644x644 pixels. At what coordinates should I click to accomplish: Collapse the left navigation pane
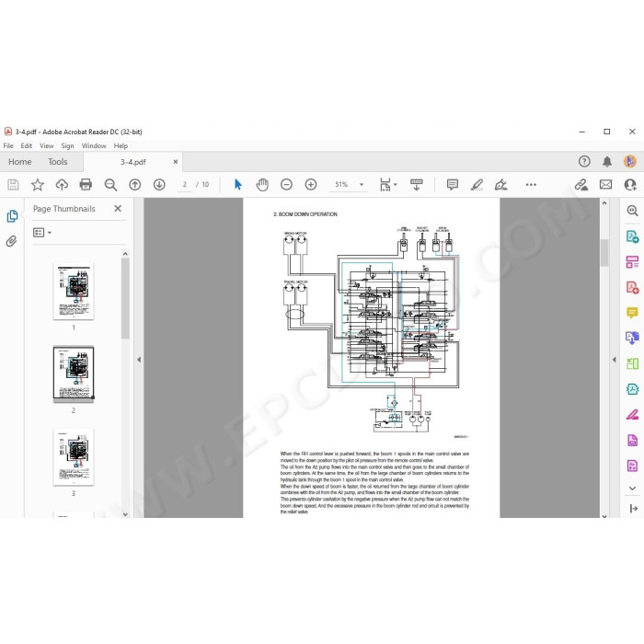click(x=139, y=360)
